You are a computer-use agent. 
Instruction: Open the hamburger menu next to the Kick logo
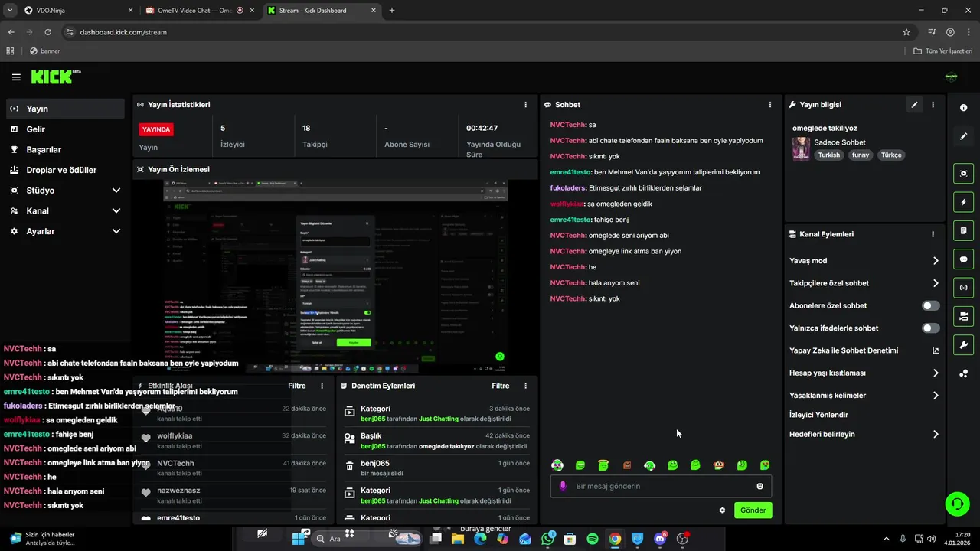(16, 77)
